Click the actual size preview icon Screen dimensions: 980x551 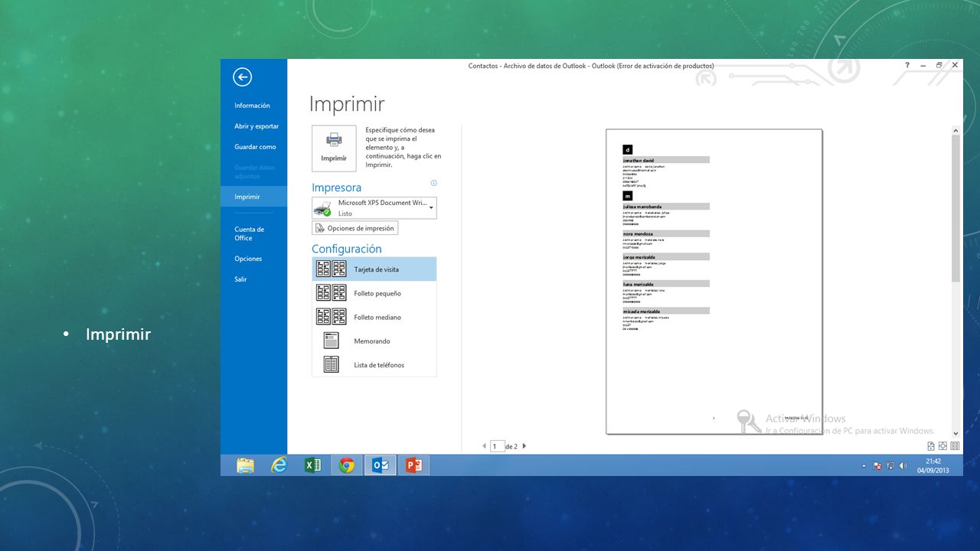coord(931,446)
